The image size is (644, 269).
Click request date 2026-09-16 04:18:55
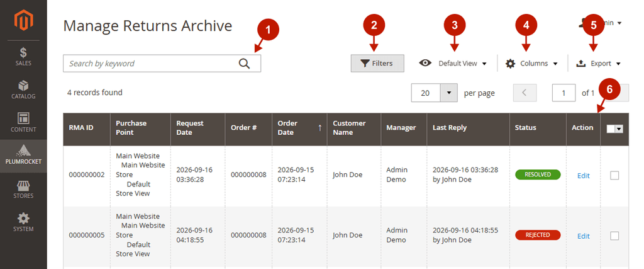(x=195, y=235)
